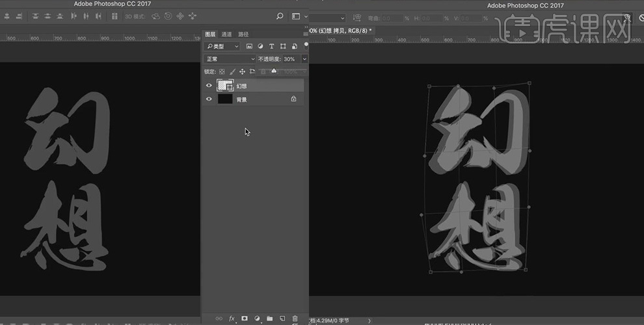Click the align bottom edges icon in options bar
644x325 pixels.
point(20,16)
